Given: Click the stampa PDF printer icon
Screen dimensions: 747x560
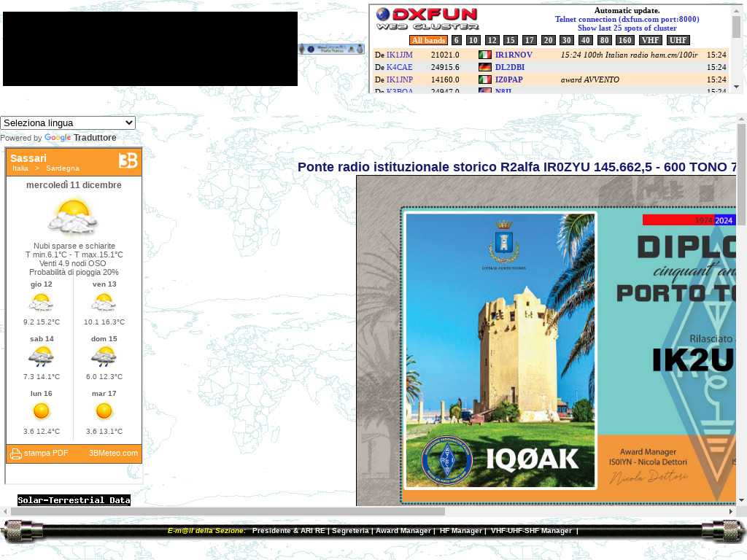Looking at the screenshot, I should click(15, 454).
